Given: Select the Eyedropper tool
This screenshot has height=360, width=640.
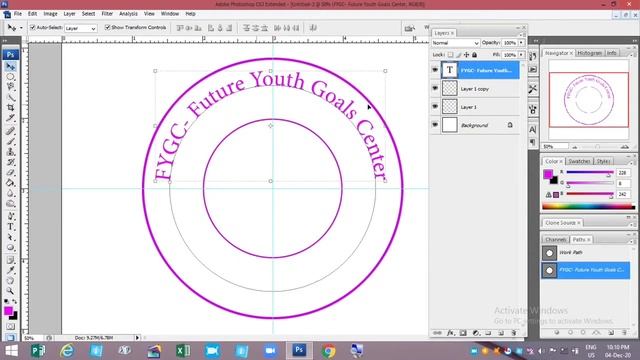Looking at the screenshot, I should point(11,270).
